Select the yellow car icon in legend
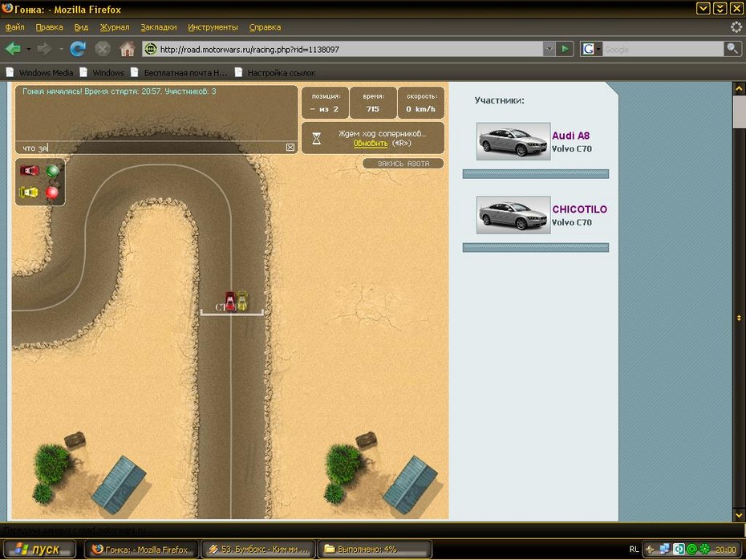 (29, 193)
